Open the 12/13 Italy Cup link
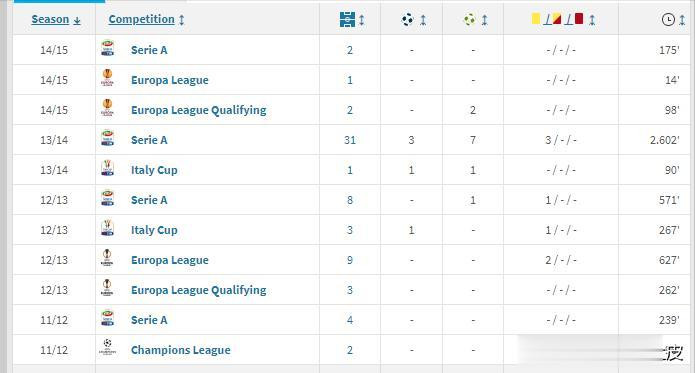This screenshot has height=373, width=695. (x=154, y=230)
